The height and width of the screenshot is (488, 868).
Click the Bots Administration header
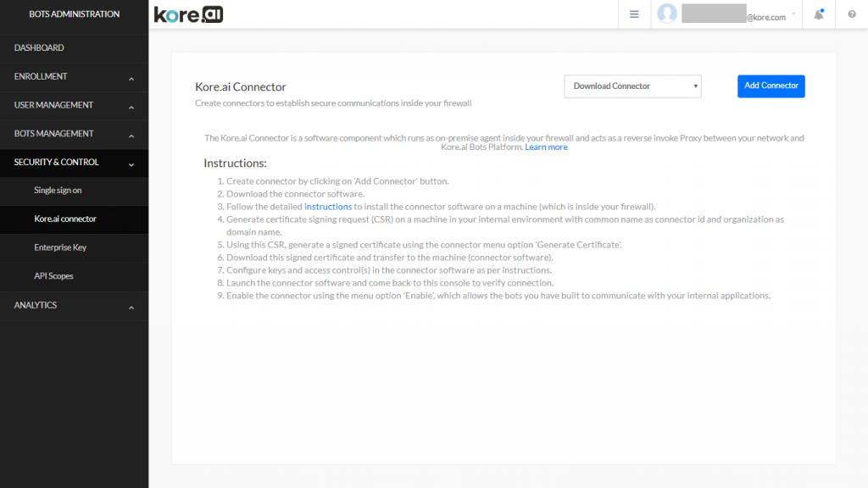[75, 14]
